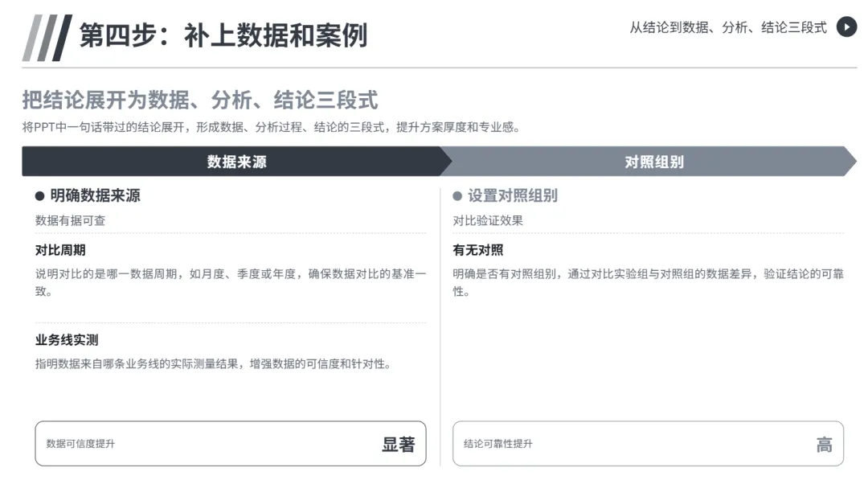Click the 数据可信度提升 box
868x480 pixels.
pyautogui.click(x=231, y=444)
